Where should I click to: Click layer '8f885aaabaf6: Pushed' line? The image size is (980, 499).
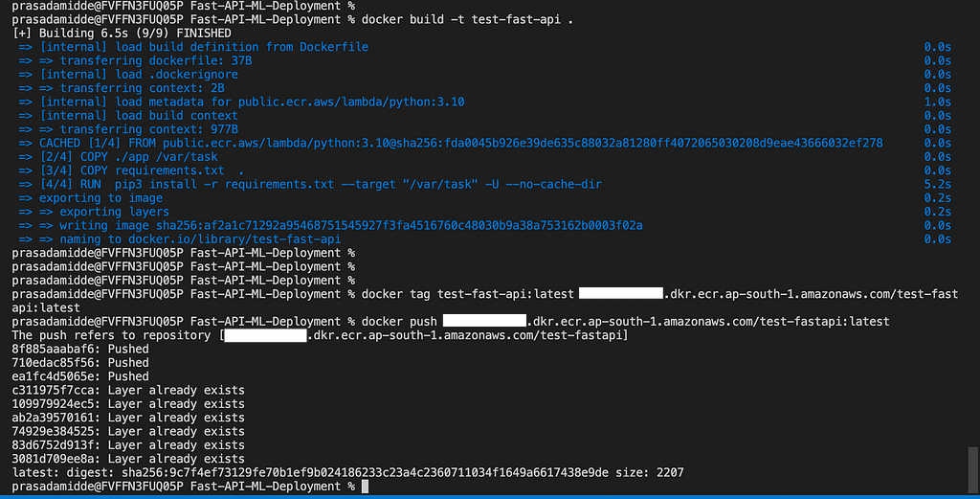point(80,349)
